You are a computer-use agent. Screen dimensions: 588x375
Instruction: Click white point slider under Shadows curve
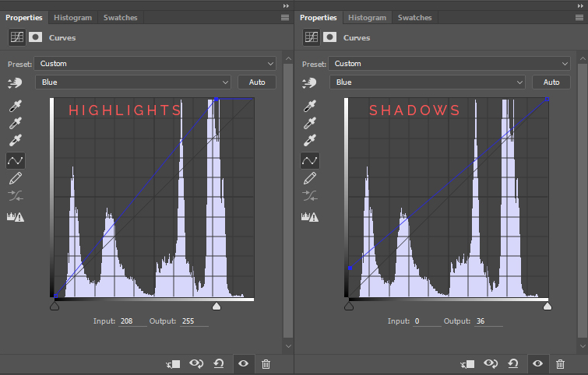pos(548,307)
